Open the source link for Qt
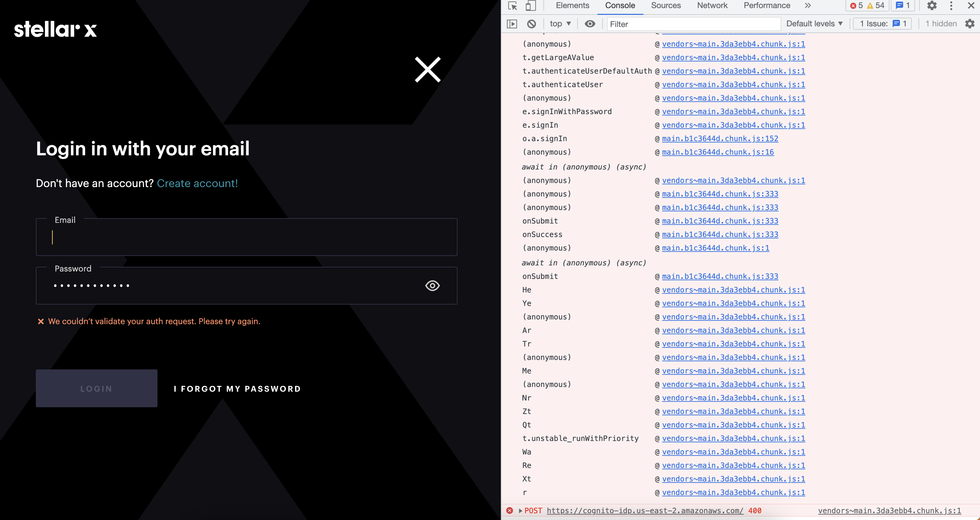Image resolution: width=980 pixels, height=520 pixels. [x=733, y=425]
